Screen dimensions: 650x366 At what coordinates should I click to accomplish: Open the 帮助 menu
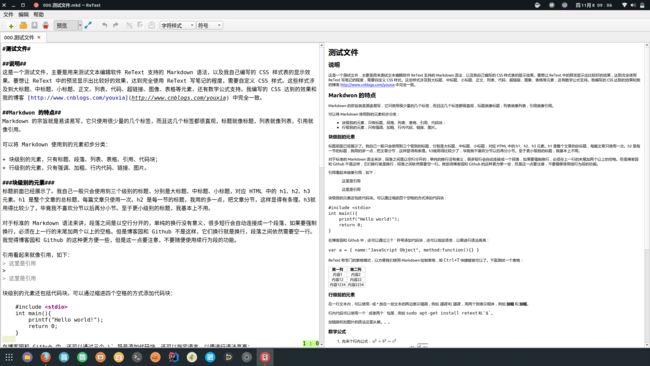(39, 15)
